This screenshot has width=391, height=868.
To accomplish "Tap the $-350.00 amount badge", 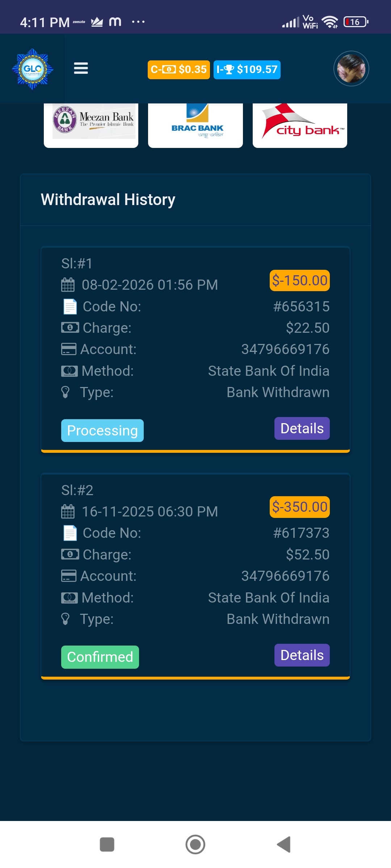I will click(299, 507).
